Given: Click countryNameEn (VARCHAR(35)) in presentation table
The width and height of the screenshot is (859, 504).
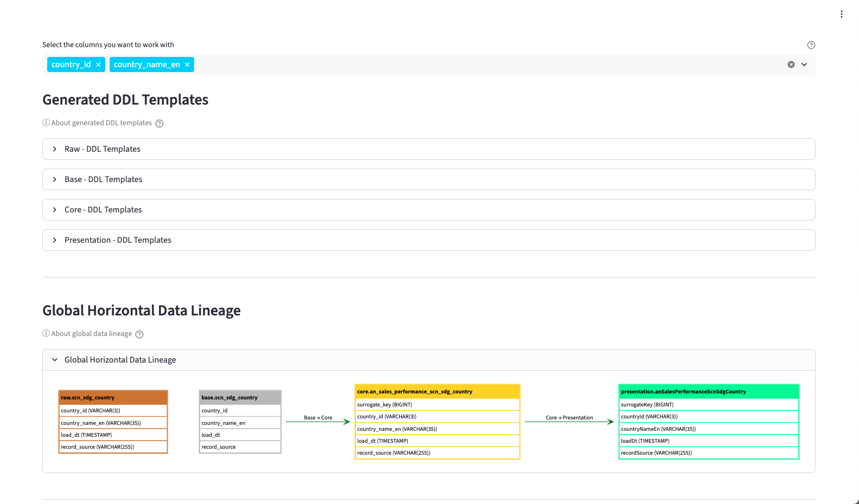Looking at the screenshot, I should coord(709,429).
